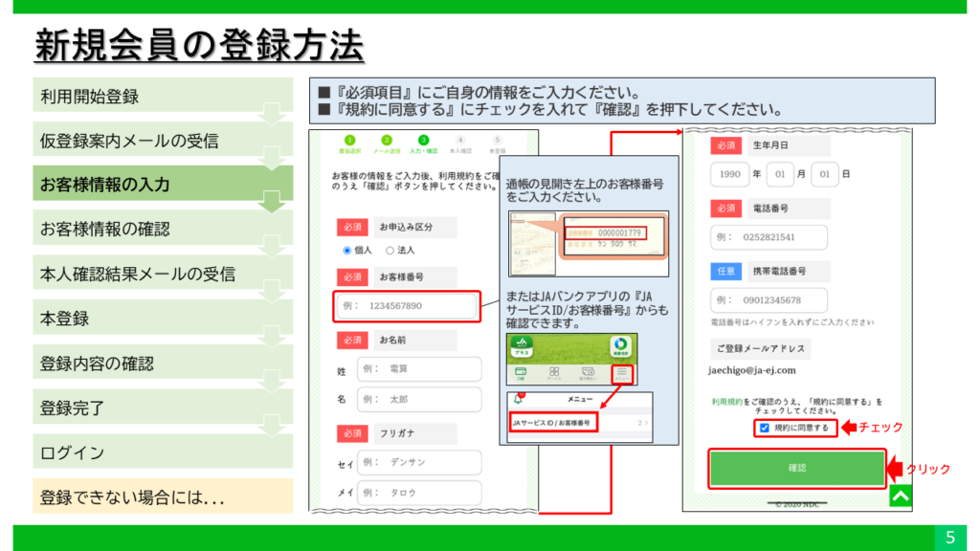Check the 規約に同意する checkbox
This screenshot has height=551, width=980.
point(763,428)
